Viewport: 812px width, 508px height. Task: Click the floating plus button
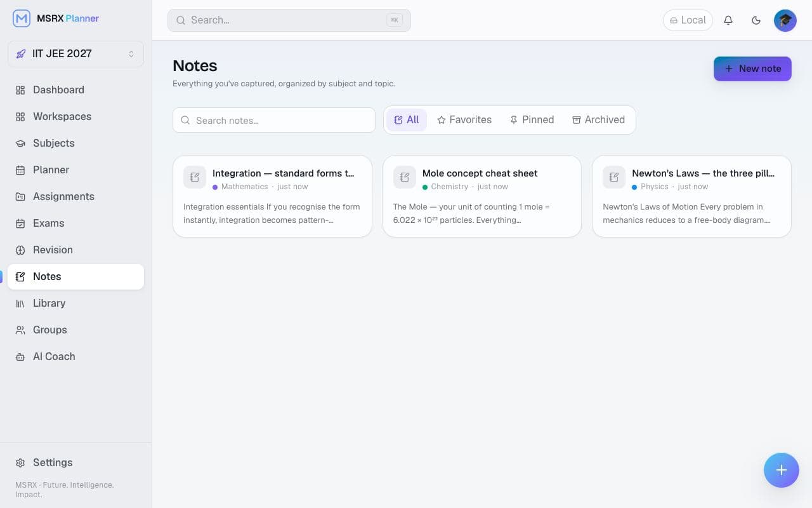tap(782, 470)
